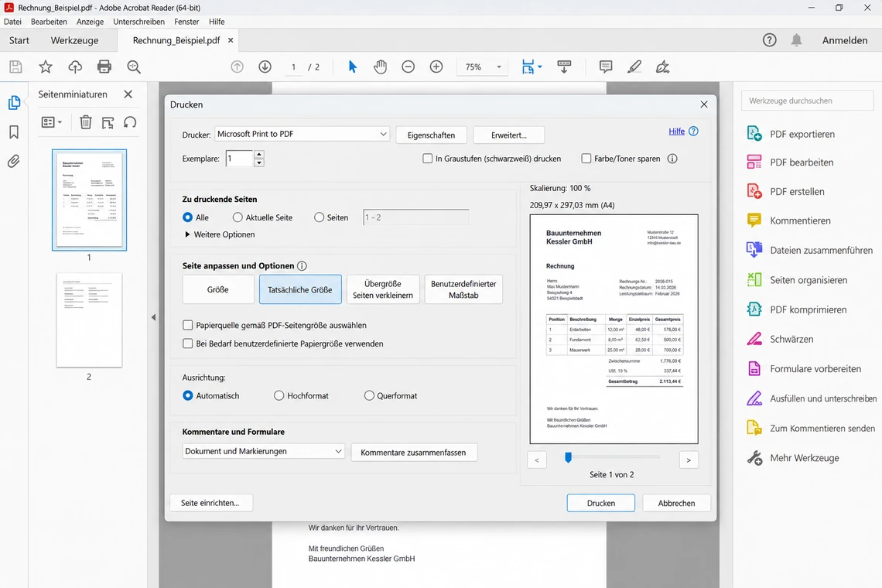Click the magnifier search icon in toolbar
The height and width of the screenshot is (588, 882).
point(134,67)
